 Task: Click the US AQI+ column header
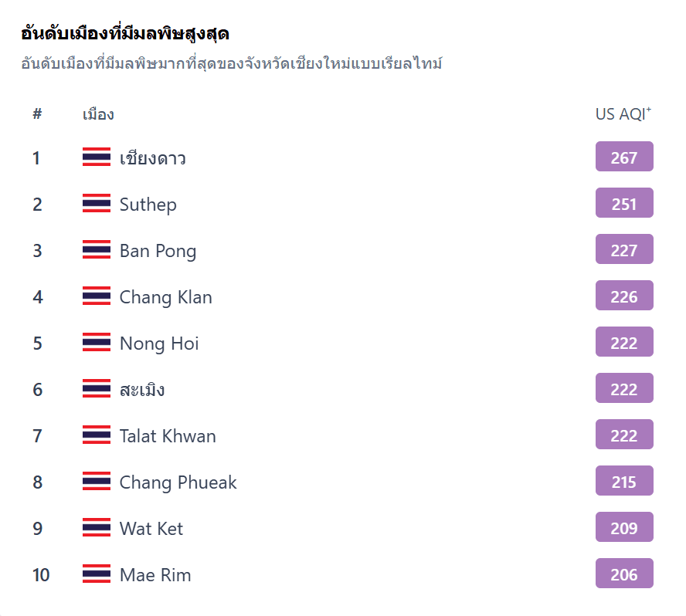click(622, 113)
